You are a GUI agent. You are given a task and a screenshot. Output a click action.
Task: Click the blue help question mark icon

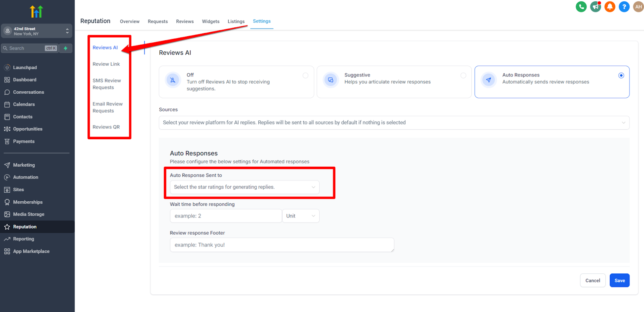coord(624,7)
